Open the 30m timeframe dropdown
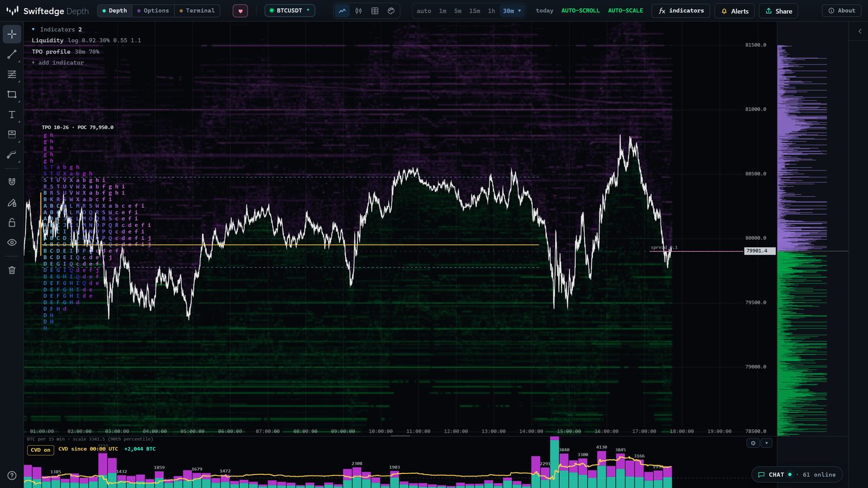The image size is (868, 488). (x=512, y=11)
